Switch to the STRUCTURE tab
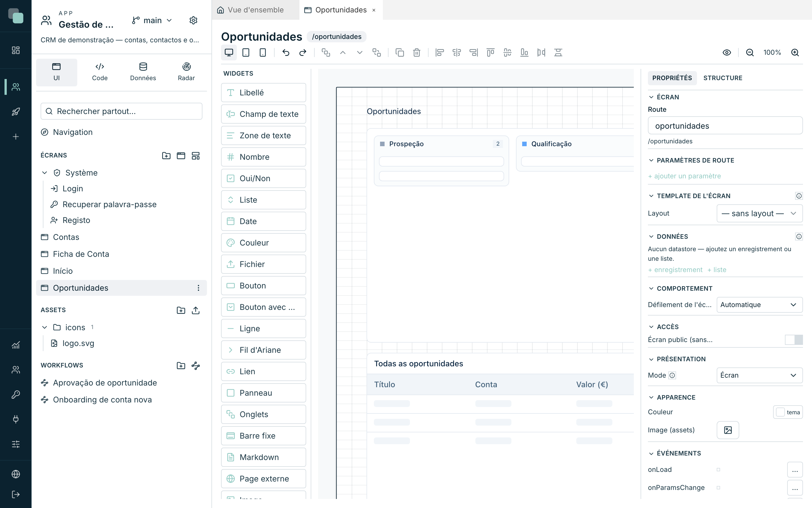 pos(723,78)
